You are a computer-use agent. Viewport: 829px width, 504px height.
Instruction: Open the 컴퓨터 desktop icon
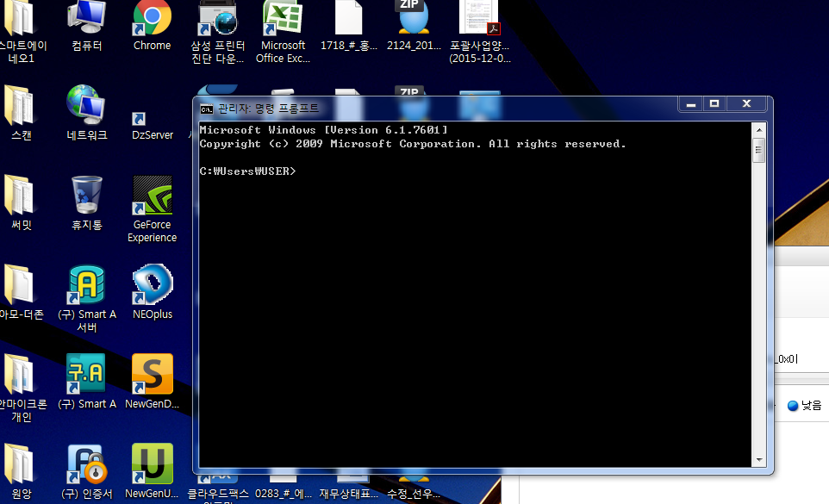coord(87,25)
